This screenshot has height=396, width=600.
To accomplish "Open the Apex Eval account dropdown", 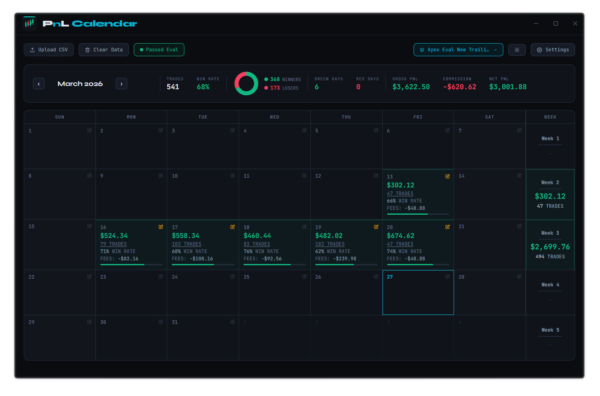I will point(458,50).
